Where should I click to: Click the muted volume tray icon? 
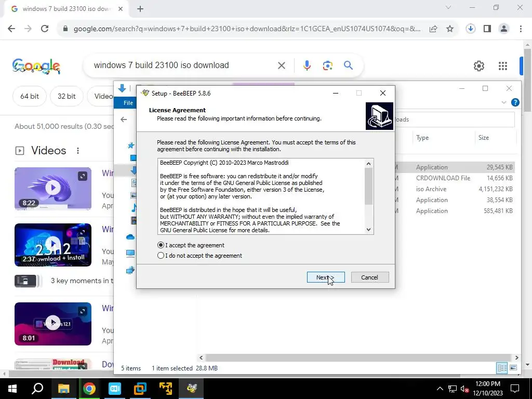pos(464,389)
